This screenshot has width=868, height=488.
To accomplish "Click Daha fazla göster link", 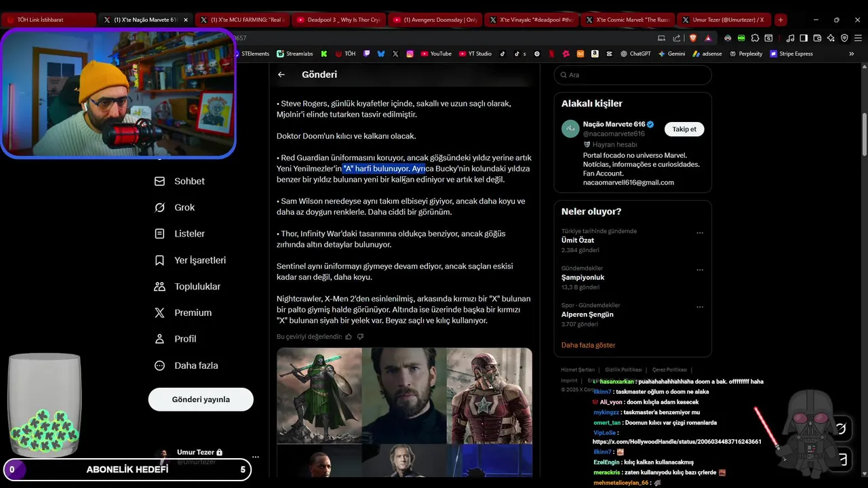I will click(588, 345).
